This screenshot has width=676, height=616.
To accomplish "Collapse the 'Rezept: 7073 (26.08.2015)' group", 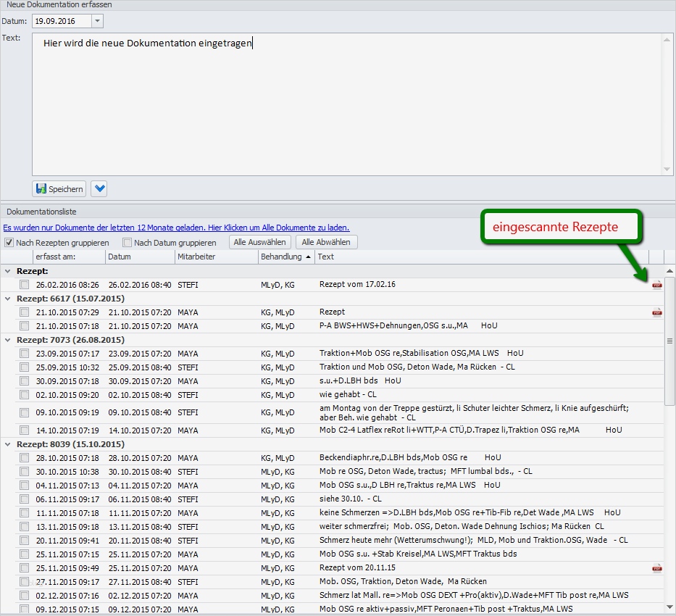I will 8,340.
